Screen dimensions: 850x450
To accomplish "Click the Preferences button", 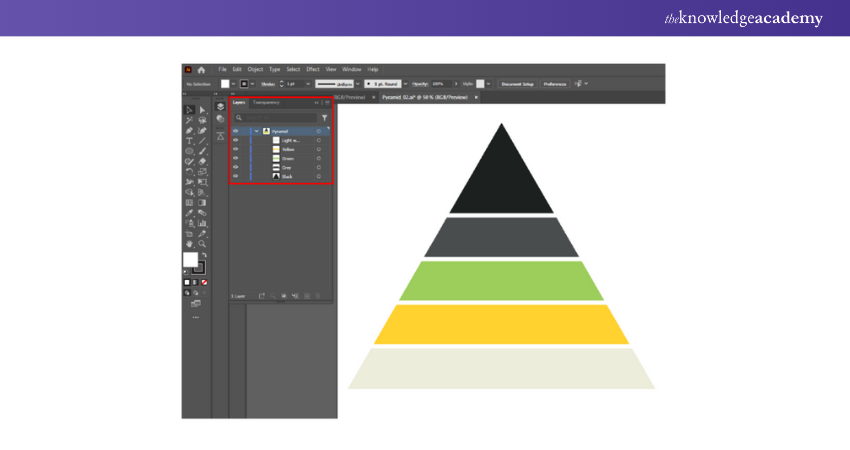I will click(555, 84).
